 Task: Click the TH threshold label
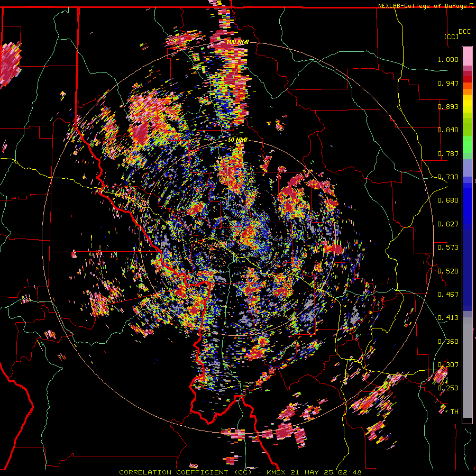pyautogui.click(x=454, y=412)
